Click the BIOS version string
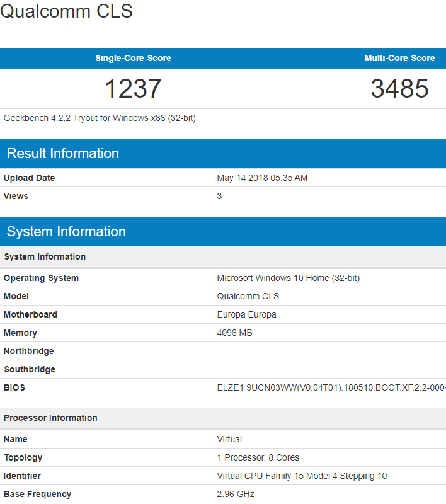Viewport: 446px width, 504px height. click(331, 387)
